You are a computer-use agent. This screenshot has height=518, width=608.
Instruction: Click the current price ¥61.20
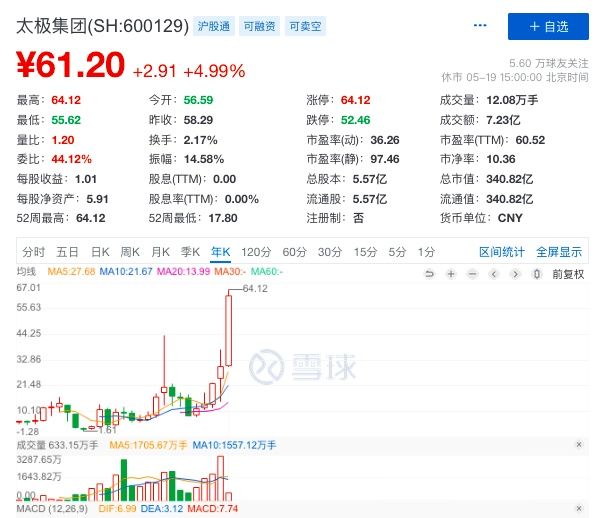(x=70, y=65)
